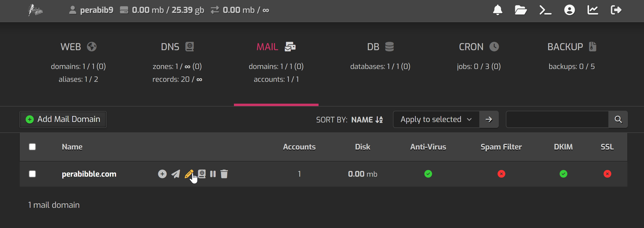The image size is (644, 228).
Task: Switch to the WEB tab
Action: 78,47
